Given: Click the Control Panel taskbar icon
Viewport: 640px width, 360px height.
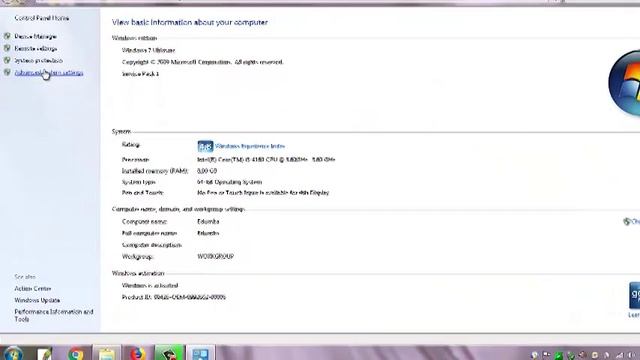Looking at the screenshot, I should point(200,353).
